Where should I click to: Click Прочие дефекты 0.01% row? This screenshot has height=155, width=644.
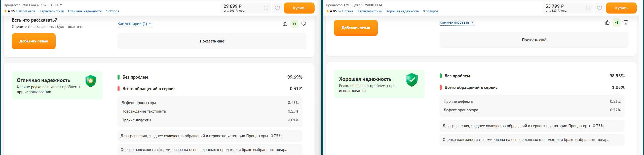point(210,120)
